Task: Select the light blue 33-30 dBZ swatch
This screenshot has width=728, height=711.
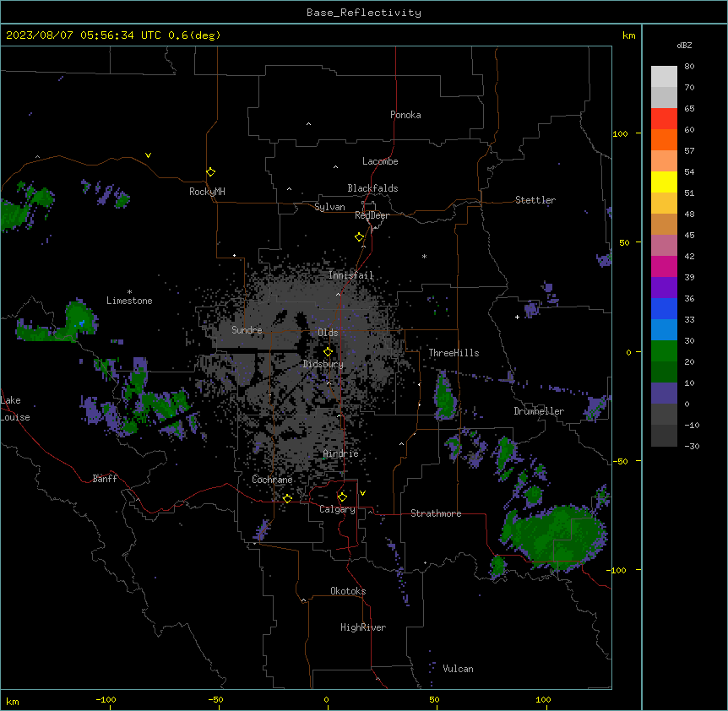Action: click(x=664, y=330)
